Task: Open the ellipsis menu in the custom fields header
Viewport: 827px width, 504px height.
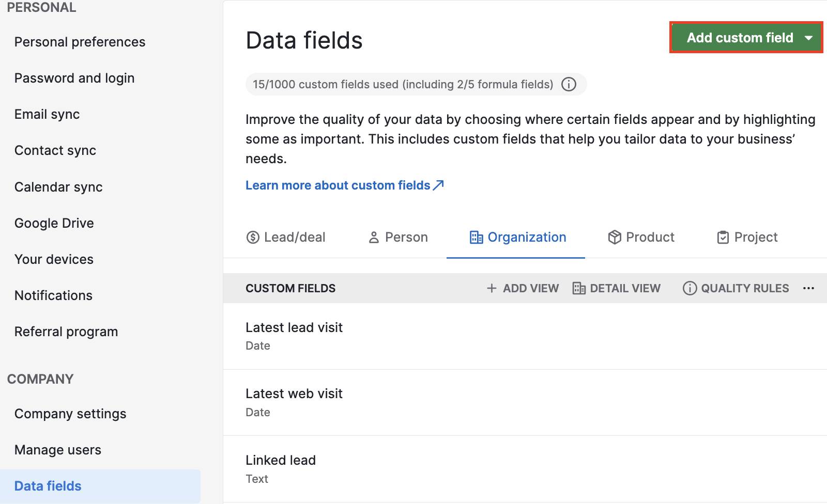Action: pyautogui.click(x=808, y=288)
